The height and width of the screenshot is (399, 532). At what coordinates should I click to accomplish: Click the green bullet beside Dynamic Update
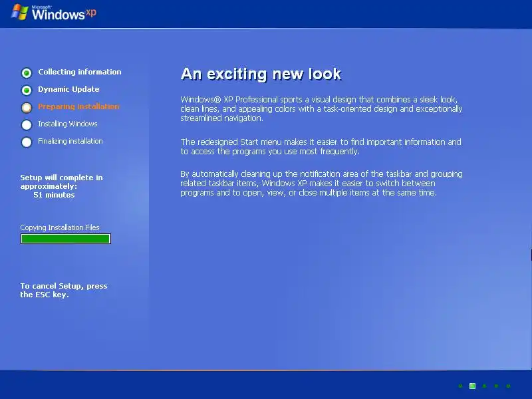click(27, 90)
